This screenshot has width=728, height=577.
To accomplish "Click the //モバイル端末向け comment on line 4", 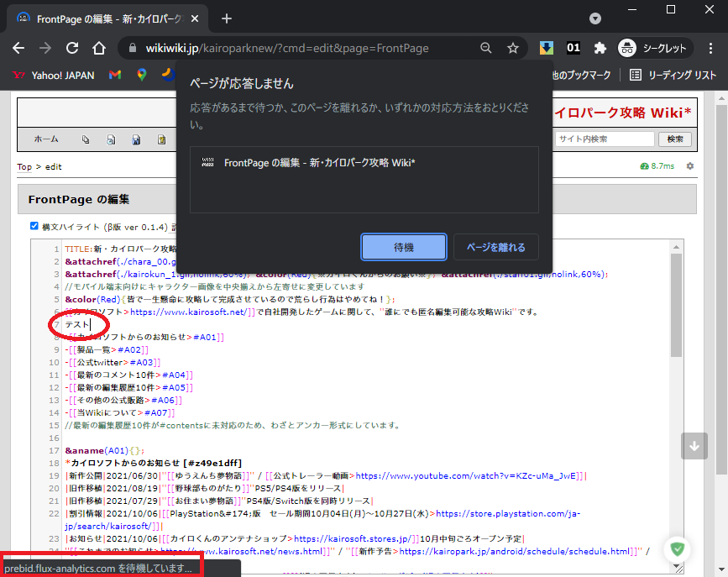I will [x=214, y=286].
